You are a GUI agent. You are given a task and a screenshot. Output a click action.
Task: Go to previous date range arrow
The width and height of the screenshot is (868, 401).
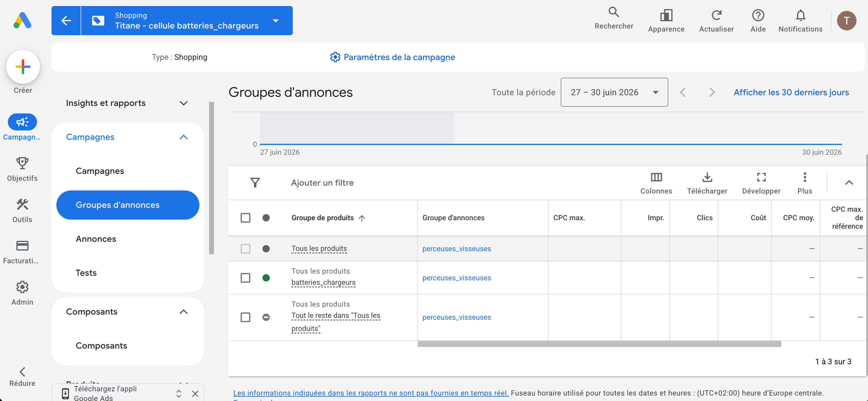coord(683,92)
